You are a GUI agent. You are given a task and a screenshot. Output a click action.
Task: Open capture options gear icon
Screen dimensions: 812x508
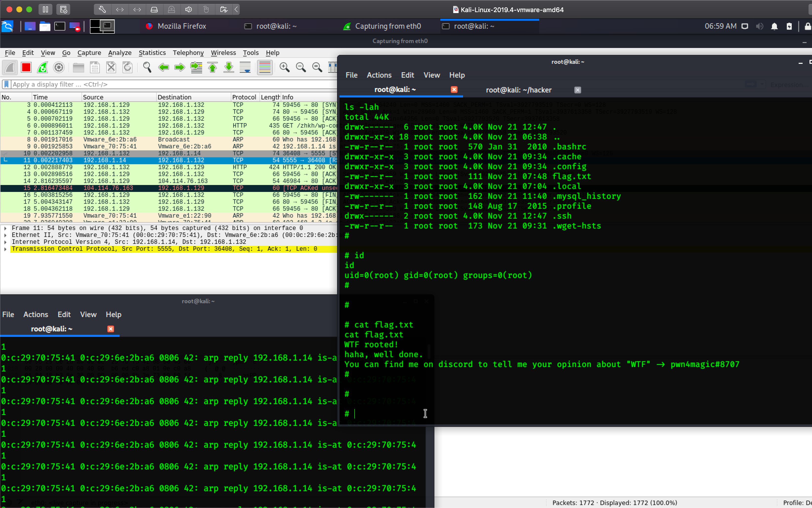(x=59, y=68)
